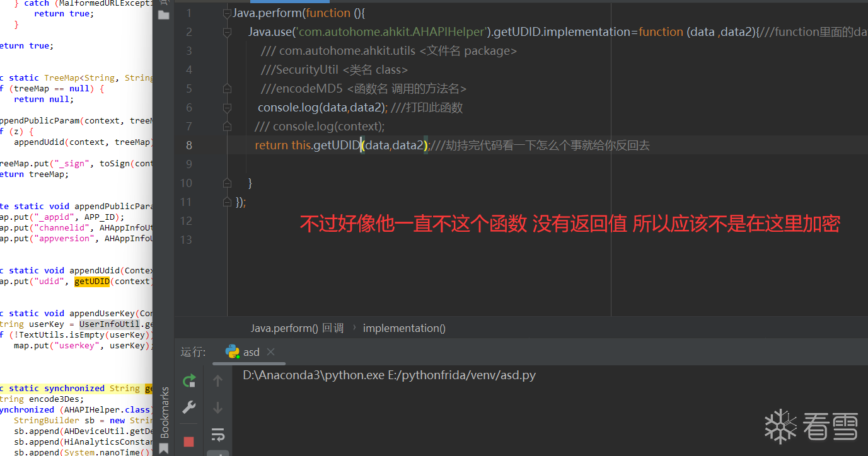The height and width of the screenshot is (456, 868).
Task: Click the Java.perform() 回调 breadcrumb
Action: tap(298, 328)
